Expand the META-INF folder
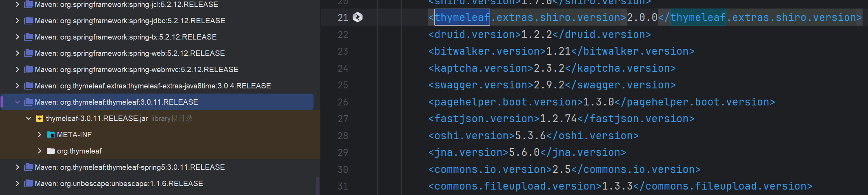 (x=40, y=135)
